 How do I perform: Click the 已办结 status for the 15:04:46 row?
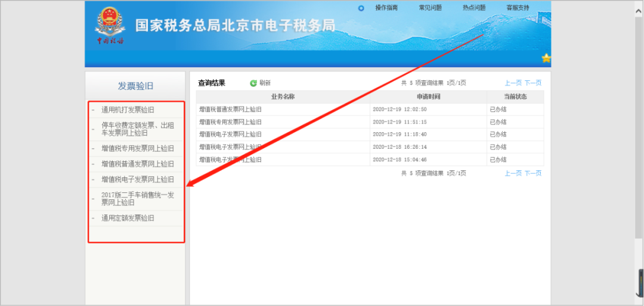498,159
